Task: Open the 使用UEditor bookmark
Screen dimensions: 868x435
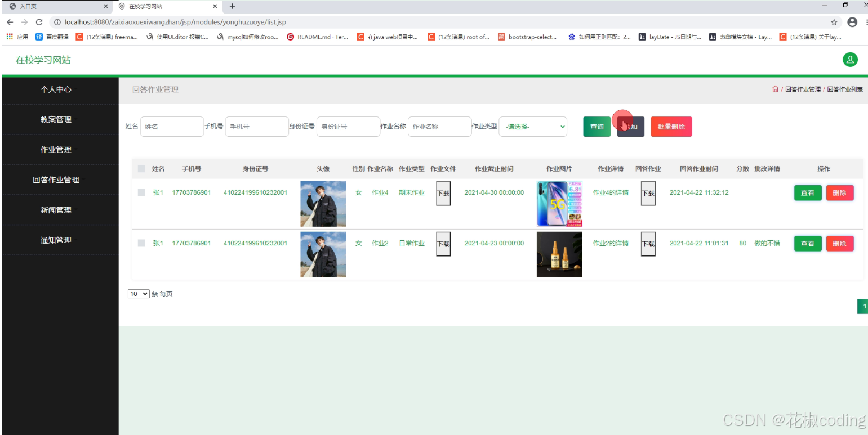Action: point(177,37)
